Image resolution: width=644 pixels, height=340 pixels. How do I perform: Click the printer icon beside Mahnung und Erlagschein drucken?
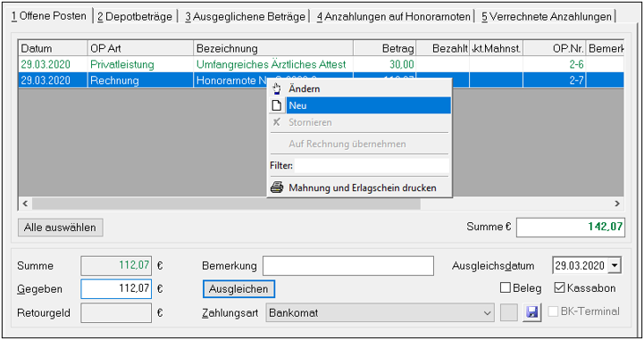[x=277, y=187]
